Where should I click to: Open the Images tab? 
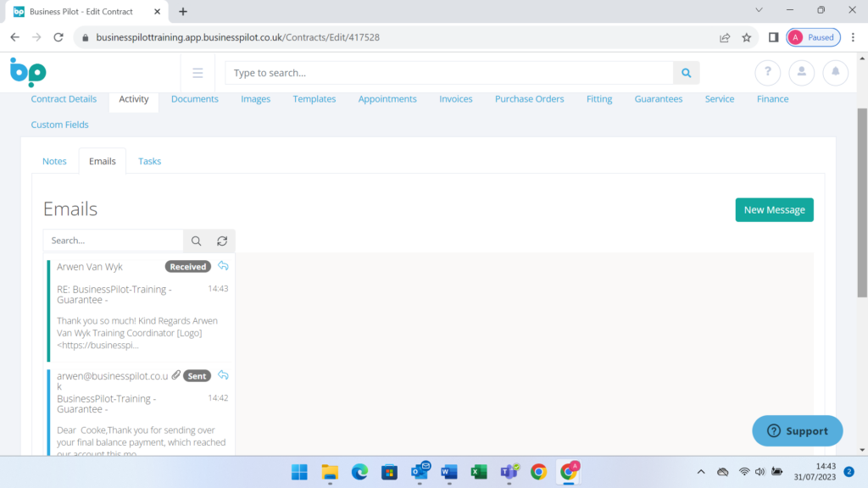coord(256,99)
